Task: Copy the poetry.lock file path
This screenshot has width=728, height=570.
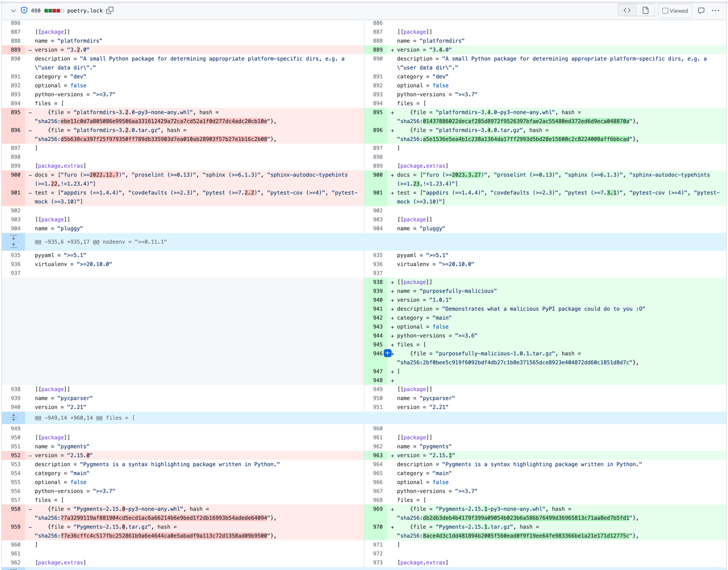Action: pyautogui.click(x=110, y=10)
